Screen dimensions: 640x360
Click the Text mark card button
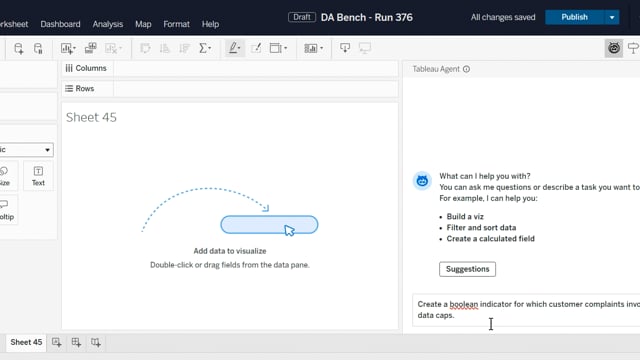38,176
